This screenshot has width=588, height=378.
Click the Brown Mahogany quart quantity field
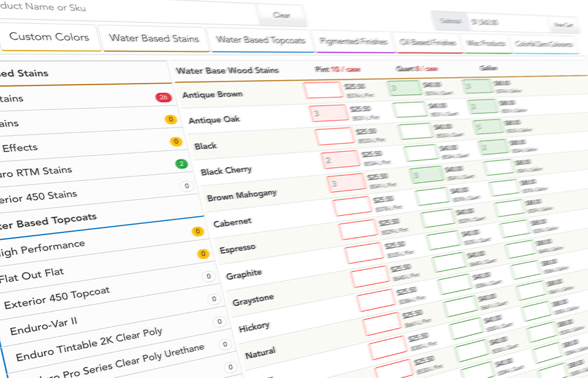click(x=427, y=176)
